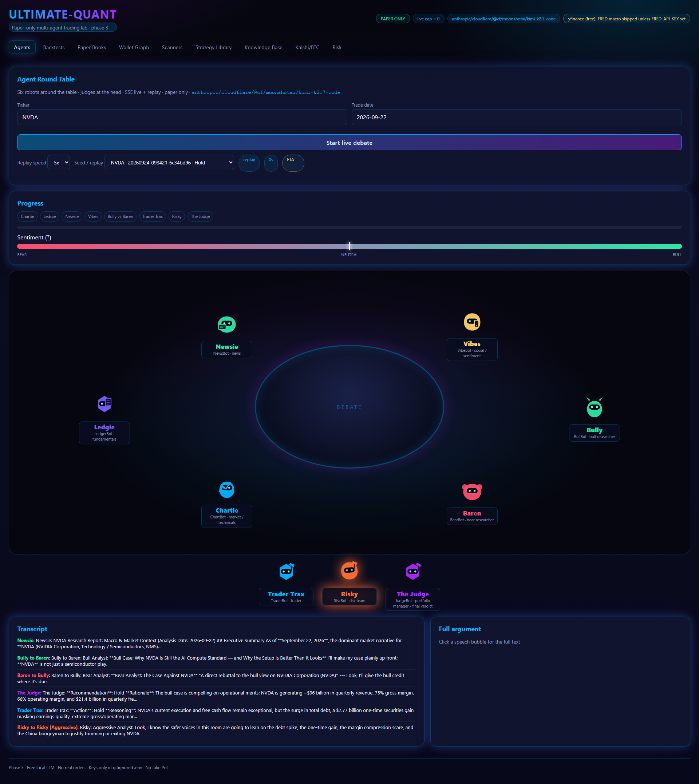Click the Risky progress chip
This screenshot has width=699, height=784.
click(177, 216)
